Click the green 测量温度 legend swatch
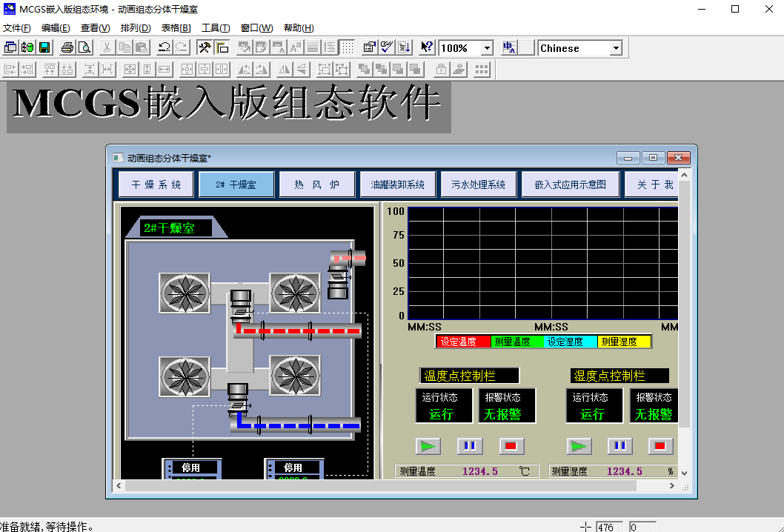This screenshot has height=532, width=784. (517, 342)
